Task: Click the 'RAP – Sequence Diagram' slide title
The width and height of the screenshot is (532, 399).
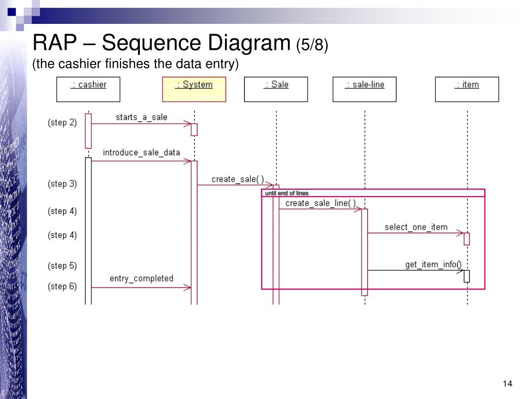Action: point(162,43)
